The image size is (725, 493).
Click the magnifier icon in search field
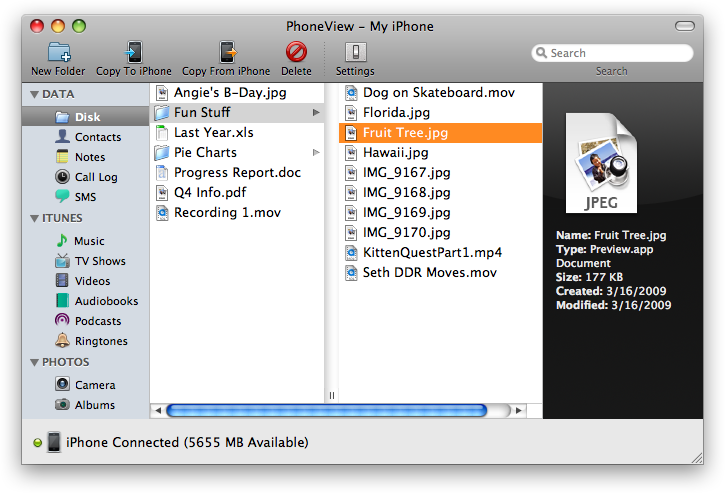coord(541,53)
